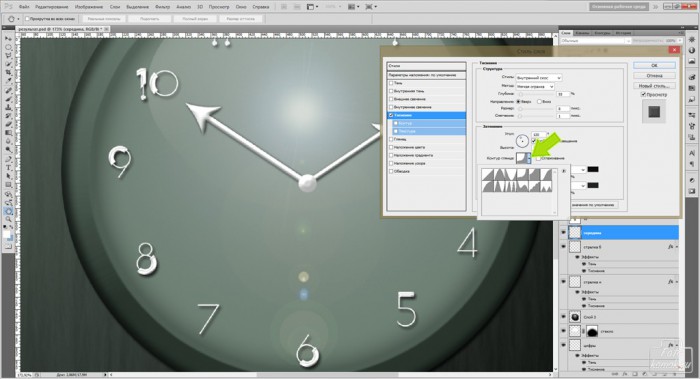
Task: Select the first linear contour preset
Action: (x=488, y=175)
